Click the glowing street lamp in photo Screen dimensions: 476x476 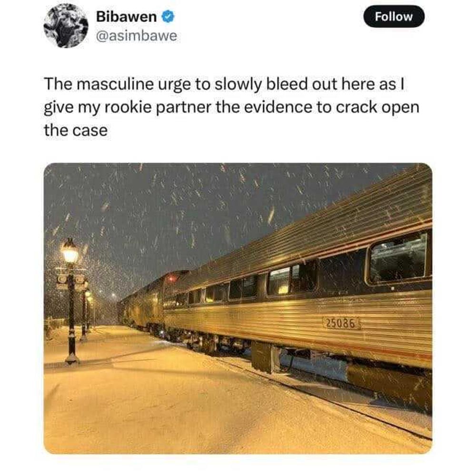tap(70, 252)
